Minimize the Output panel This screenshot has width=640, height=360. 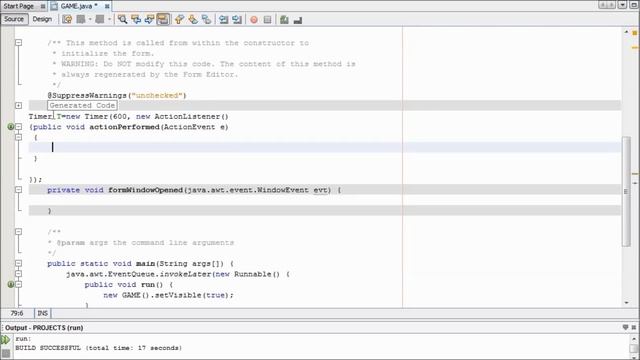pos(626,327)
